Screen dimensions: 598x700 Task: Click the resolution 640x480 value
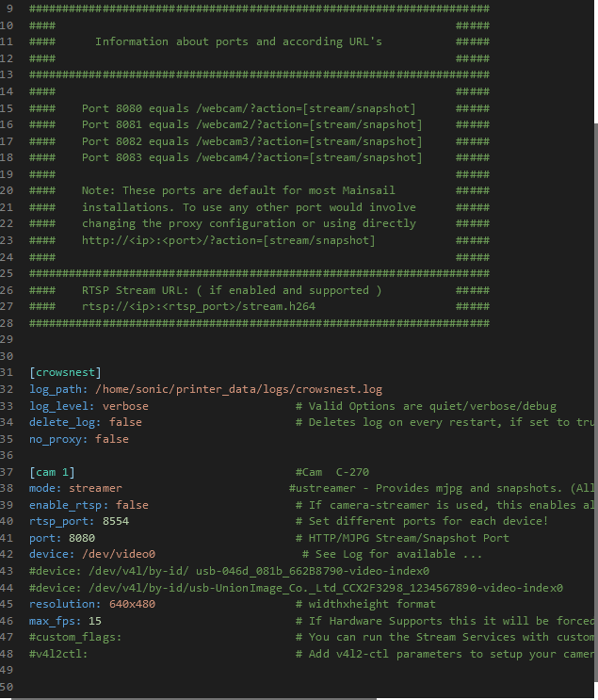click(x=132, y=604)
